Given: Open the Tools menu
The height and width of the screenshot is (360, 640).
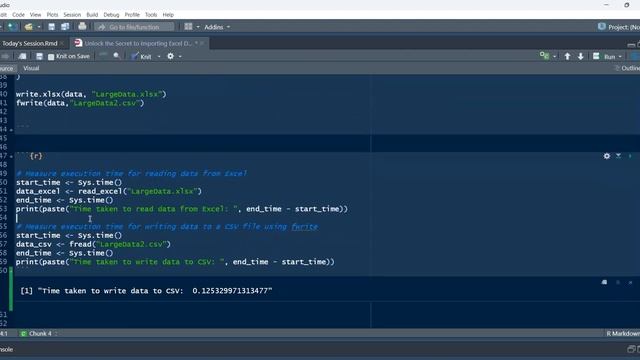Looking at the screenshot, I should click(x=151, y=15).
